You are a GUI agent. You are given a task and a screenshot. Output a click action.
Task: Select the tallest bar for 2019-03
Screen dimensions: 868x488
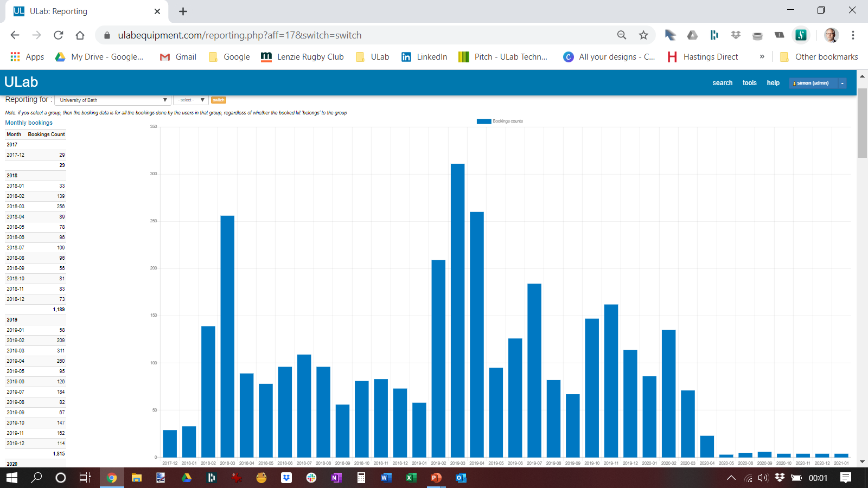tap(457, 309)
